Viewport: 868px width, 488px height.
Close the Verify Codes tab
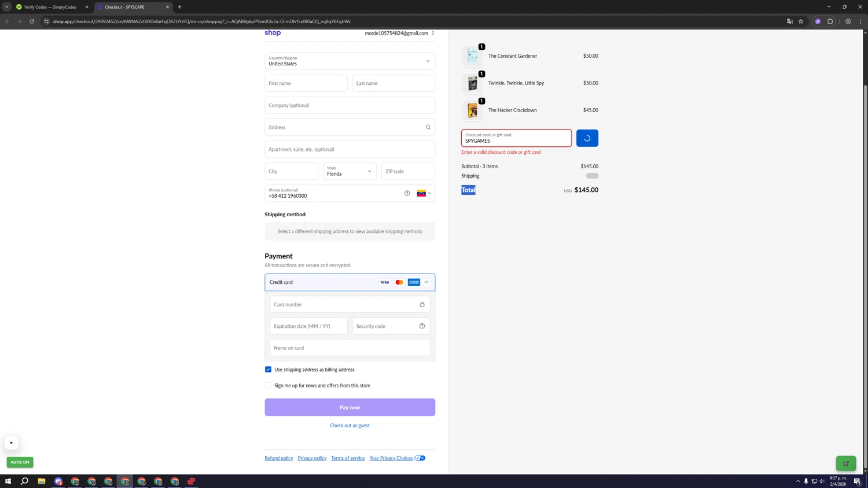coord(87,7)
